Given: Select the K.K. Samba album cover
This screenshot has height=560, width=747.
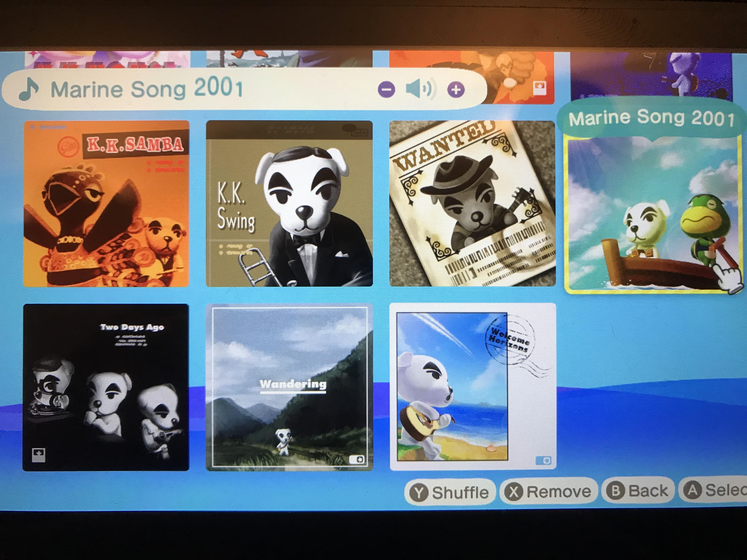Looking at the screenshot, I should click(106, 204).
